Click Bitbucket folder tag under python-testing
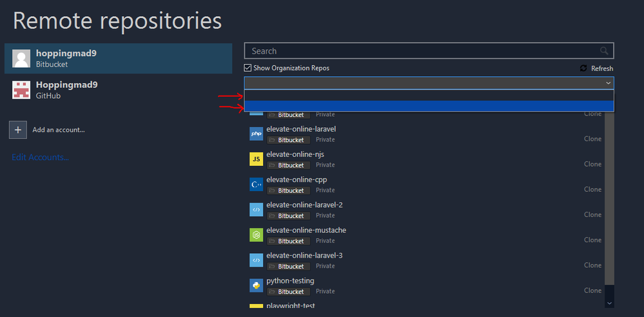 [288, 292]
